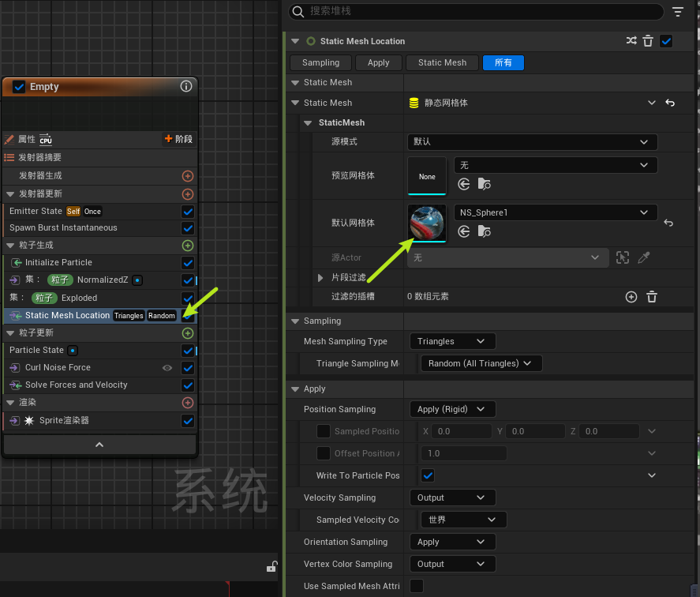Pick the source actor from viewport
The height and width of the screenshot is (597, 700).
pyautogui.click(x=623, y=257)
